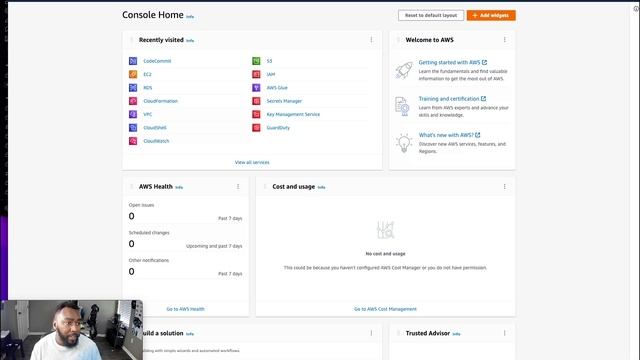
Task: Click the VPC service icon
Action: (133, 114)
